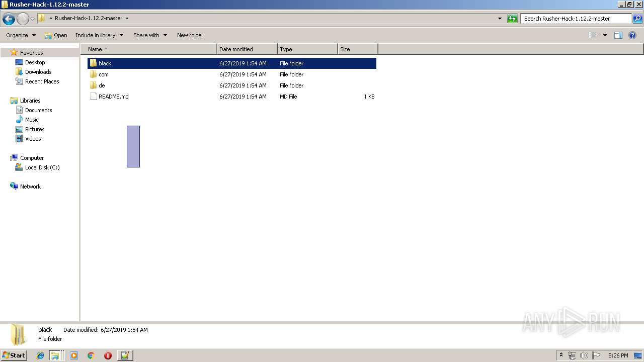Screen dimensions: 644x362
Task: Open the address bar history dropdown
Action: coord(500,19)
